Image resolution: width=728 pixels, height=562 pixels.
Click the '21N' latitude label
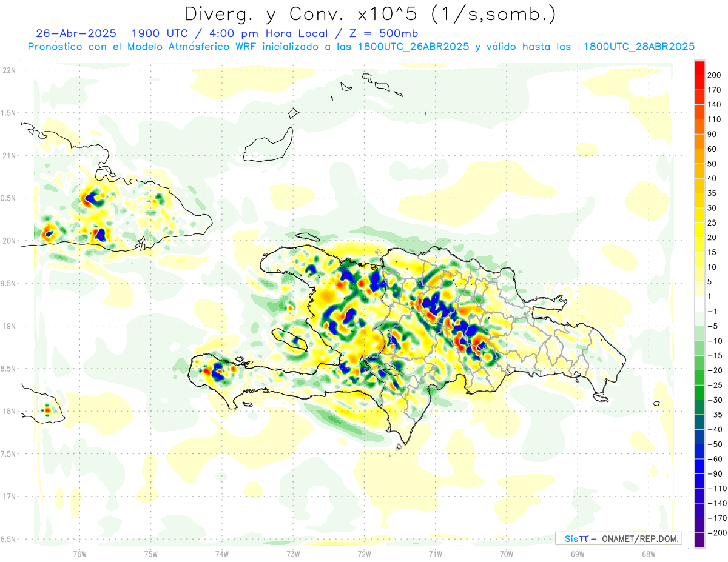8,156
